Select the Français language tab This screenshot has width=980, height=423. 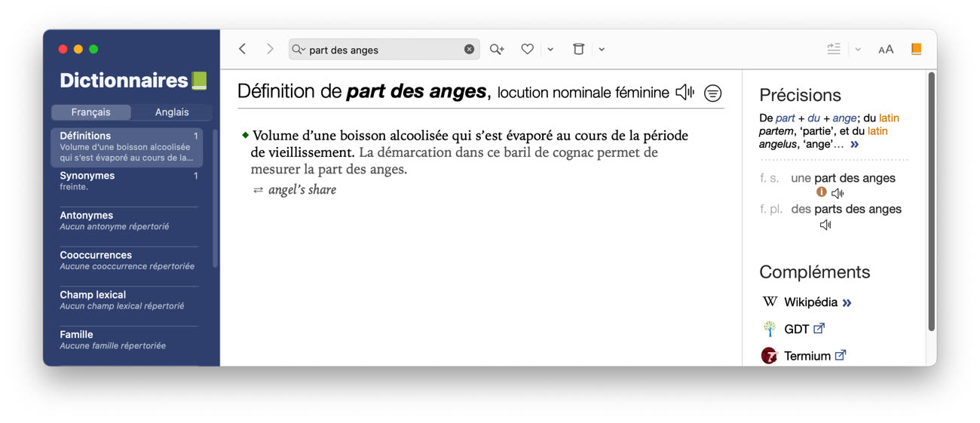point(91,112)
